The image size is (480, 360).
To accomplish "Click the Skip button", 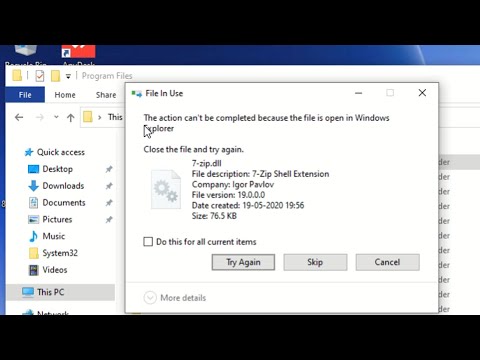I will click(x=315, y=262).
